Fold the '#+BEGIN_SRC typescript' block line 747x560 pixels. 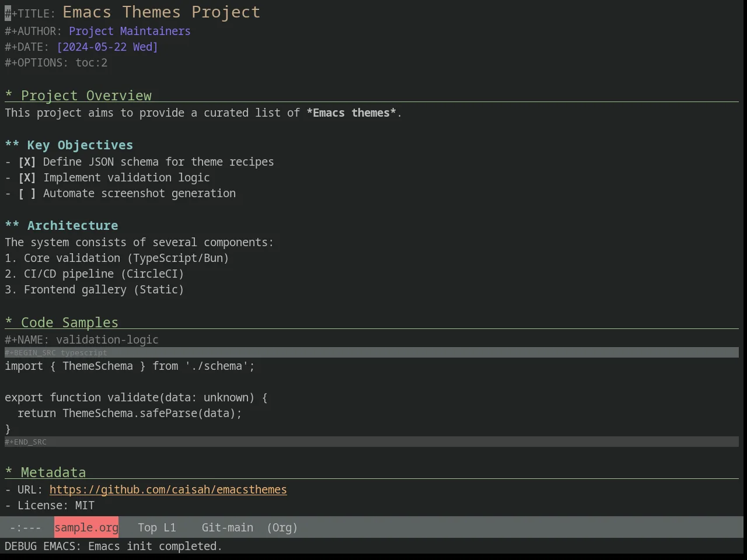pyautogui.click(x=372, y=352)
